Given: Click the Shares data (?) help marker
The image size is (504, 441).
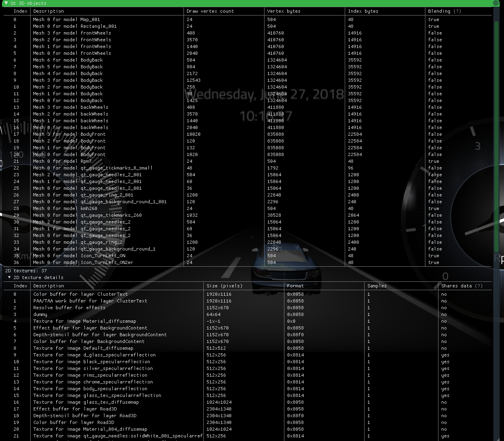Looking at the screenshot, I should coord(479,286).
